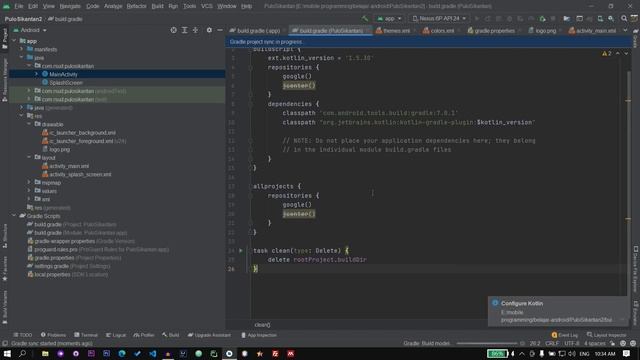The height and width of the screenshot is (360, 640).
Task: Hide the Project tool window
Action: (x=220, y=30)
